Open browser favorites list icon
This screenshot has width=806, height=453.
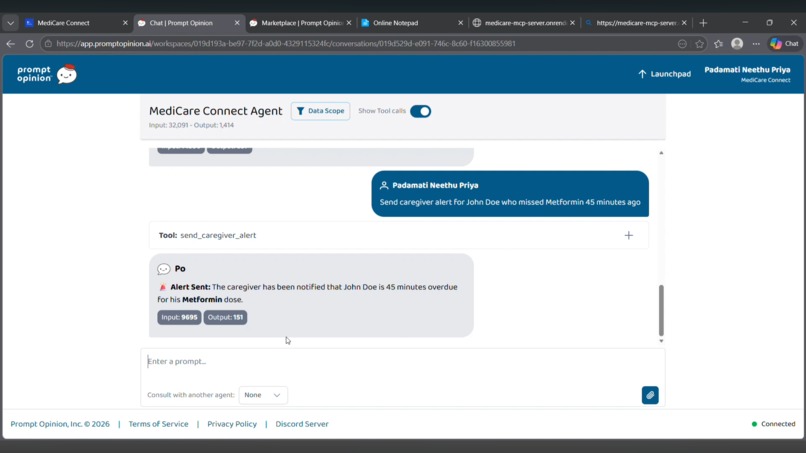coord(718,44)
